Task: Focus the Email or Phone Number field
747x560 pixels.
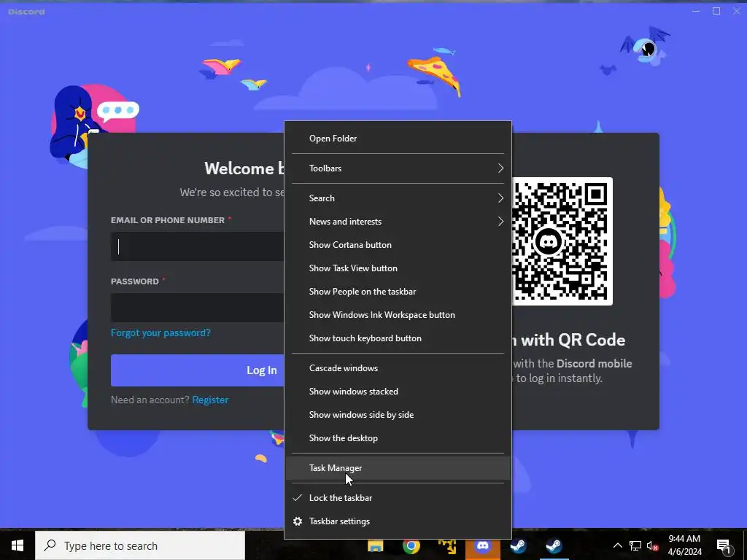Action: pos(198,246)
